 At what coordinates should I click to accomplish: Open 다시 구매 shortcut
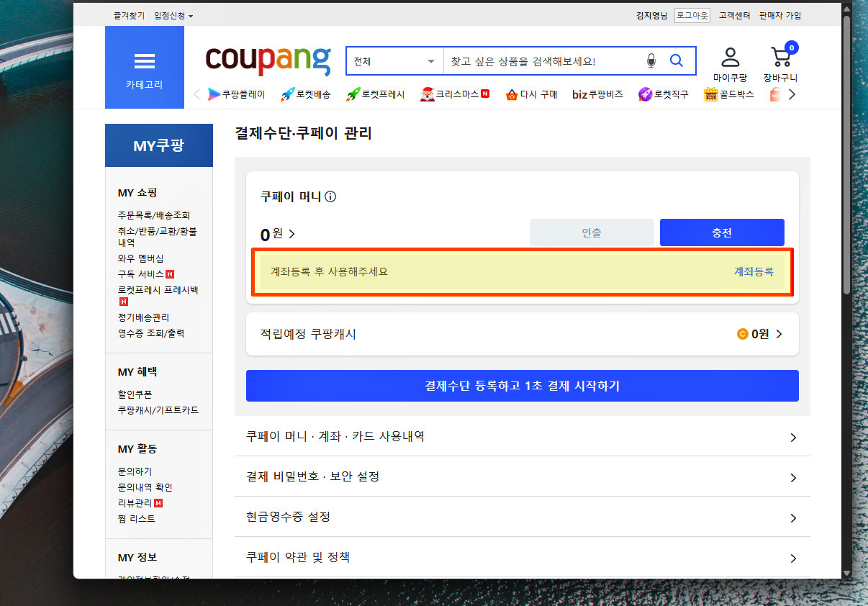tap(531, 94)
